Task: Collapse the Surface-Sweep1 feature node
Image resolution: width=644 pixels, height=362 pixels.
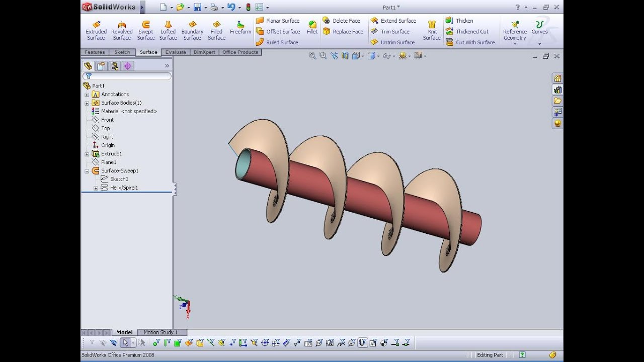Action: pyautogui.click(x=87, y=171)
